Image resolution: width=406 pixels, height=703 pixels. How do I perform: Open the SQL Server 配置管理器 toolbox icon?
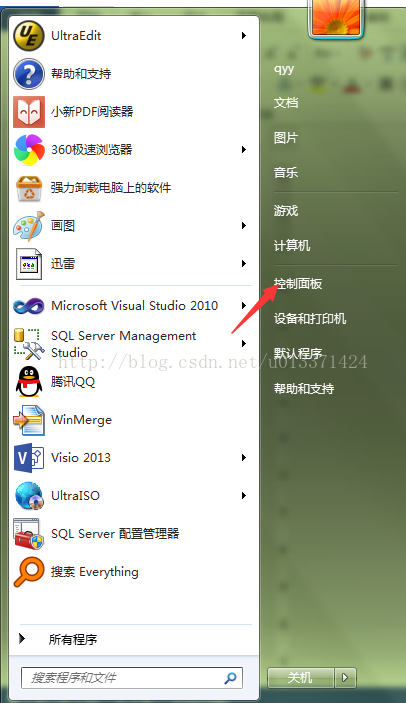coord(29,534)
